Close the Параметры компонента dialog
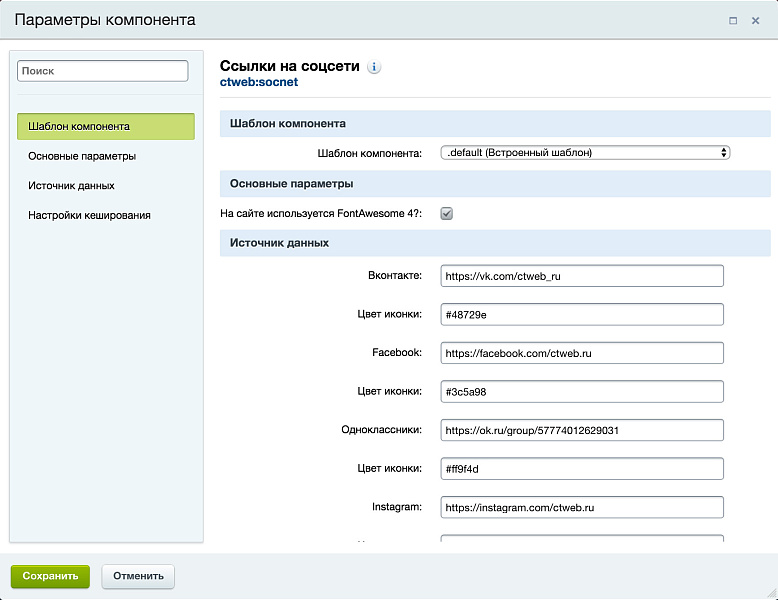The width and height of the screenshot is (778, 600). coord(755,20)
